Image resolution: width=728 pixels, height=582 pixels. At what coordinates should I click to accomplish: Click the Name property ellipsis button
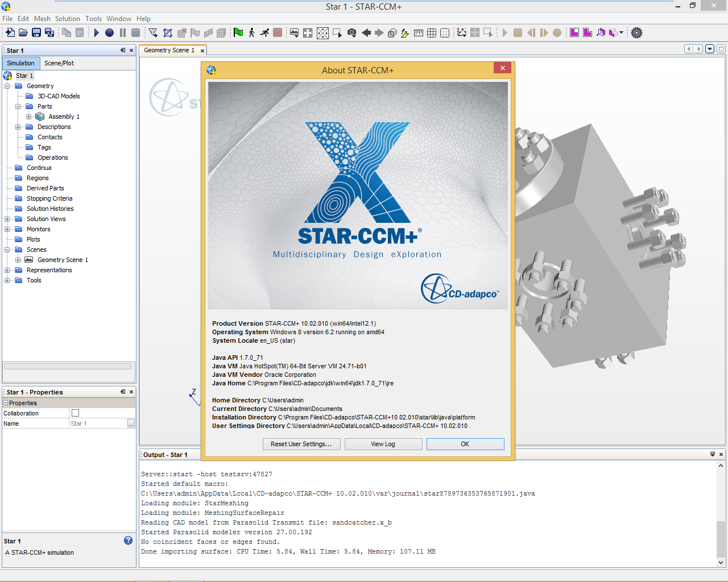131,423
